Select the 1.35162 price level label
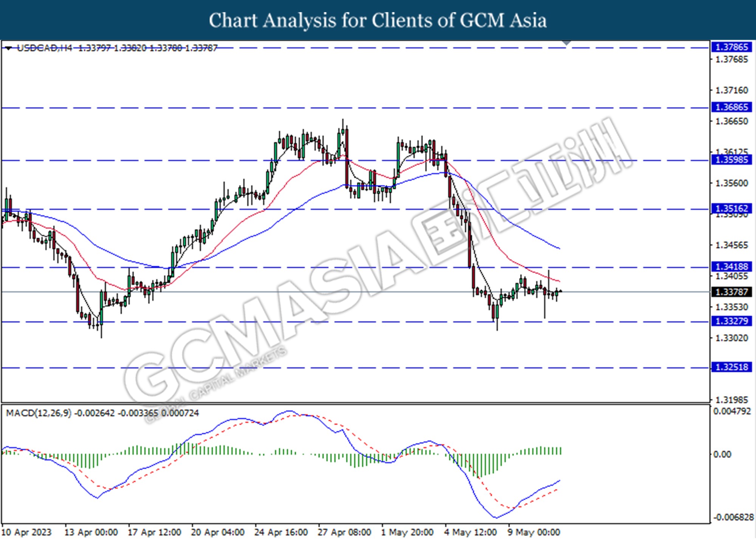The width and height of the screenshot is (756, 540). tap(731, 209)
